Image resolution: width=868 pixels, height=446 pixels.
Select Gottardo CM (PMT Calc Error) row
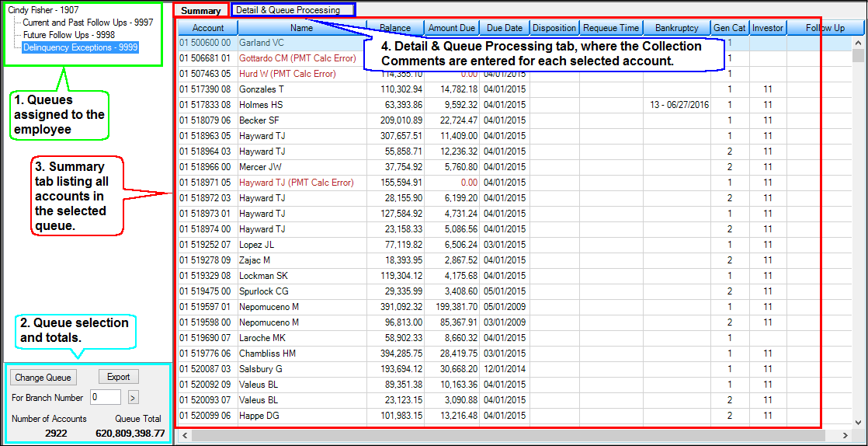pos(515,57)
